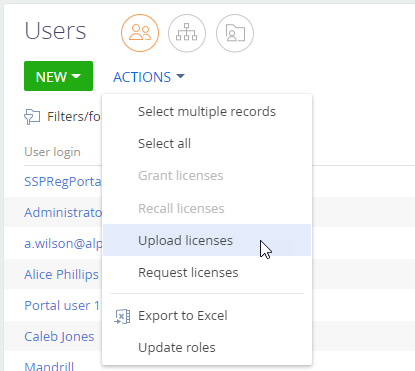Viewport: 415px width, 371px height.
Task: Select Upload licenses menu item
Action: pyautogui.click(x=207, y=240)
